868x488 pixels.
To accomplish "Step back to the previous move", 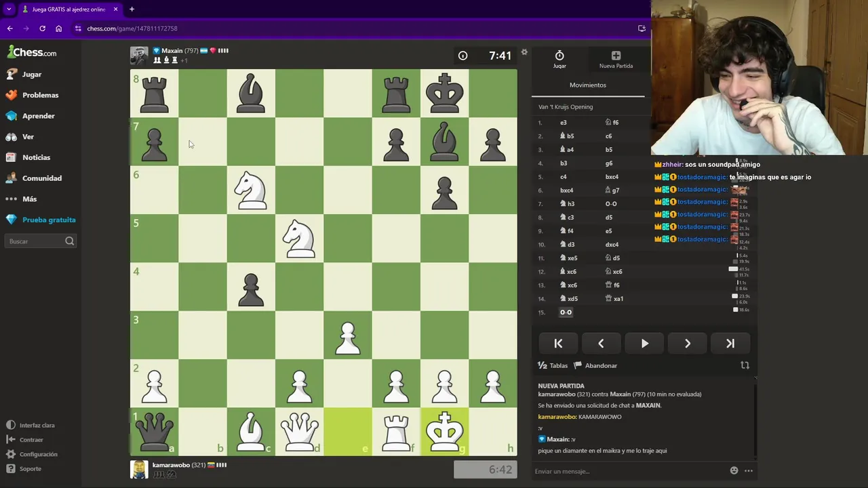I will point(601,344).
